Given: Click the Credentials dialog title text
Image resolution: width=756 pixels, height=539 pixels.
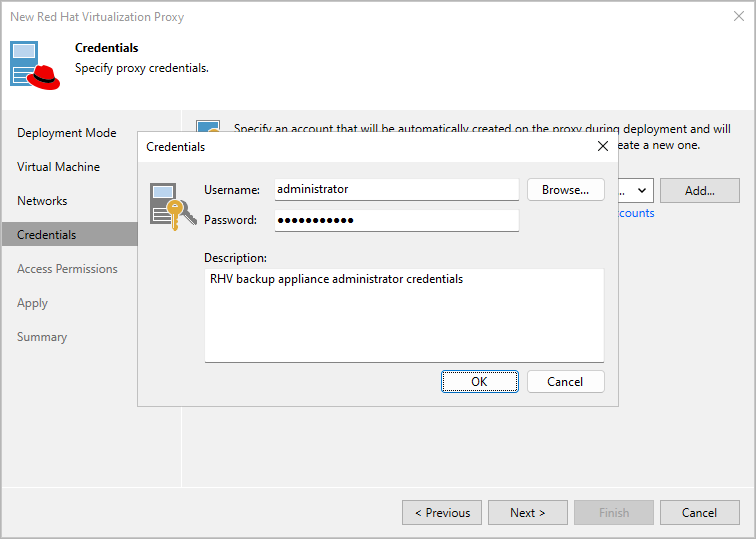Looking at the screenshot, I should (176, 147).
